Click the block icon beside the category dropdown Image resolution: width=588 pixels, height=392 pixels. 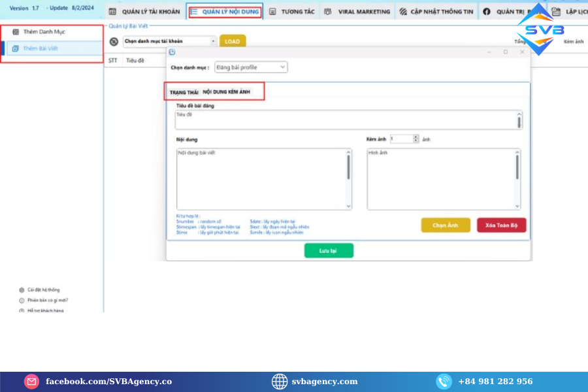pos(114,41)
